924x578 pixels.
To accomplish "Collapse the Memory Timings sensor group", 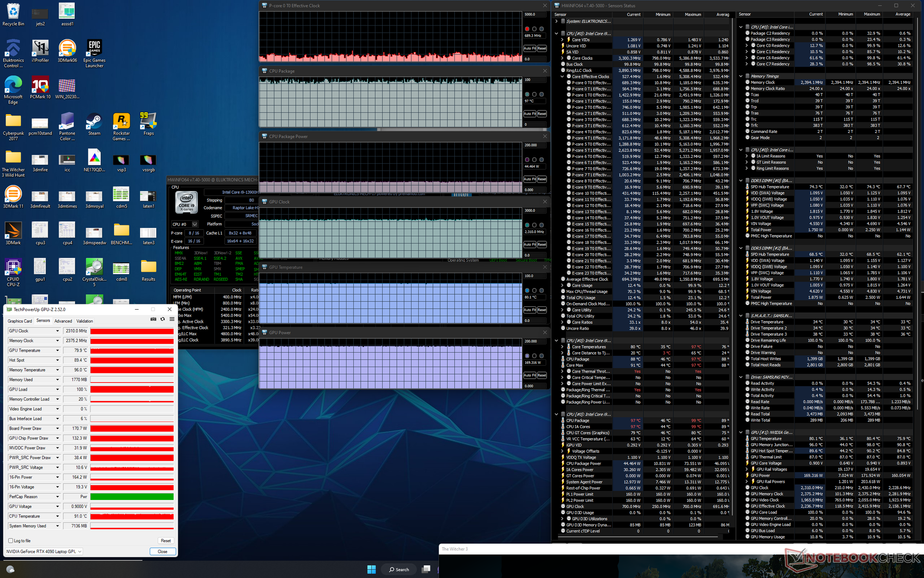I will [741, 76].
